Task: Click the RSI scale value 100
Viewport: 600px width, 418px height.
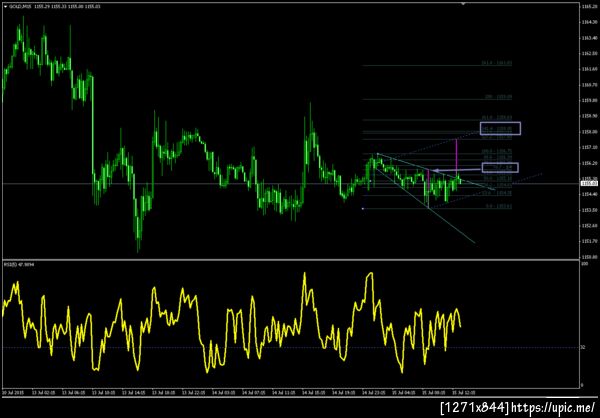Action: [x=584, y=264]
